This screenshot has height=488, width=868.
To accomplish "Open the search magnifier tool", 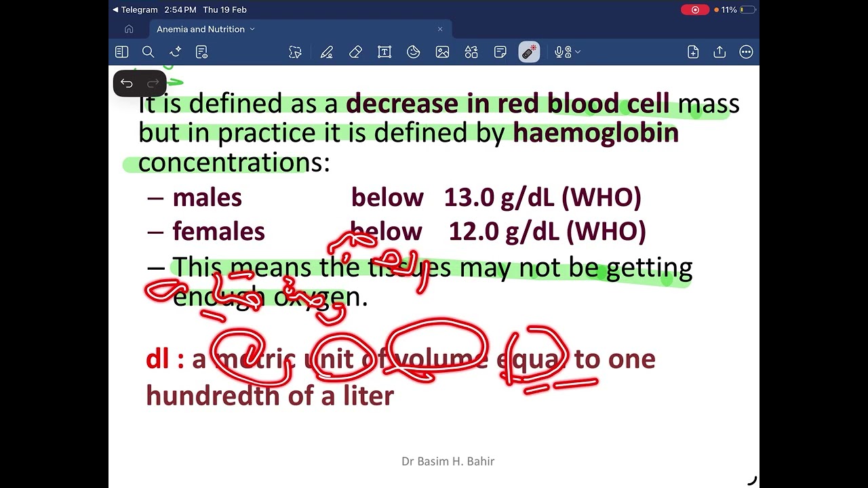I will pos(148,52).
